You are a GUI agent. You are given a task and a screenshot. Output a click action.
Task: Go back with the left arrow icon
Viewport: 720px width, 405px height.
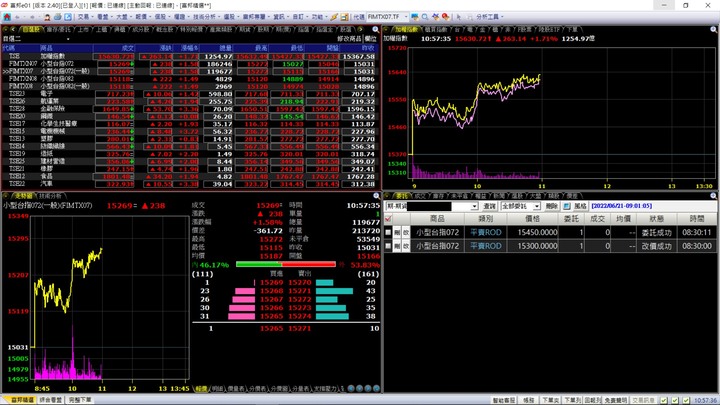tap(17, 17)
